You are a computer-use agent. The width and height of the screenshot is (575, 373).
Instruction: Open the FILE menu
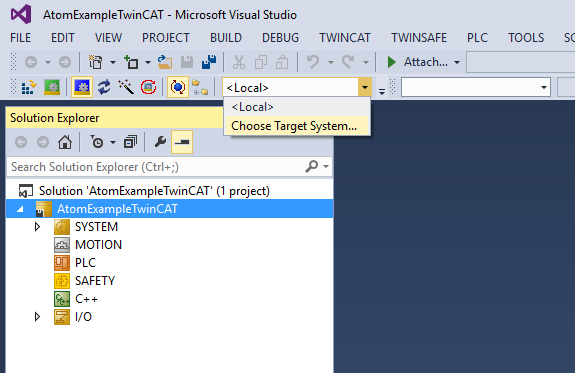(21, 38)
